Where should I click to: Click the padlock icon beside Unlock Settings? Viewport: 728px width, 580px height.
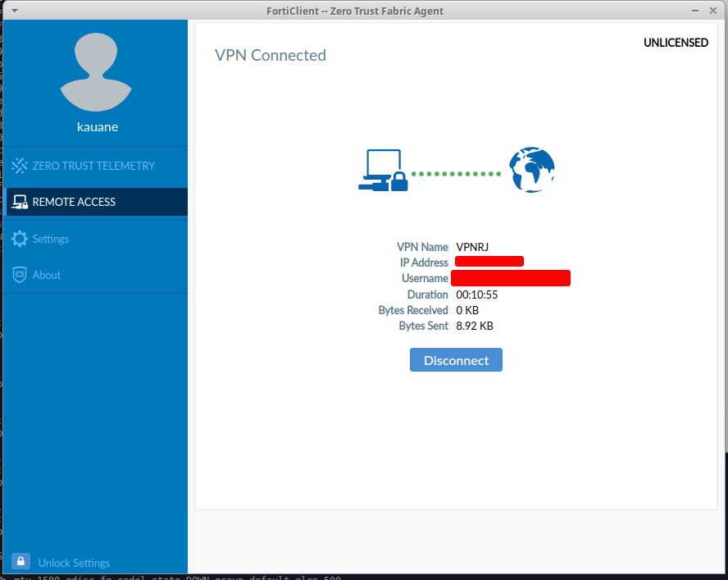pyautogui.click(x=20, y=561)
